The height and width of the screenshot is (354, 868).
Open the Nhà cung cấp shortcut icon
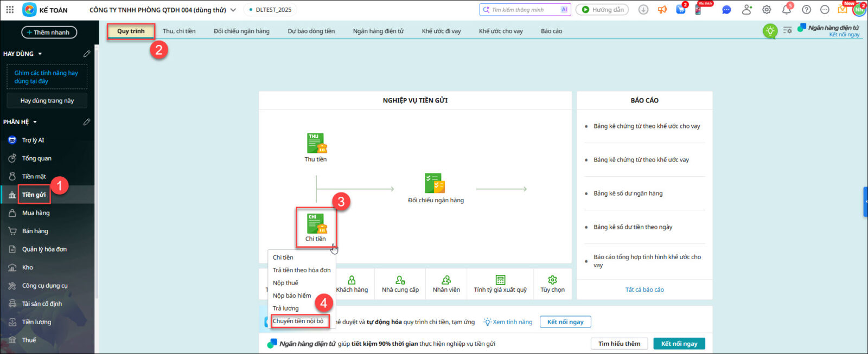(x=400, y=280)
